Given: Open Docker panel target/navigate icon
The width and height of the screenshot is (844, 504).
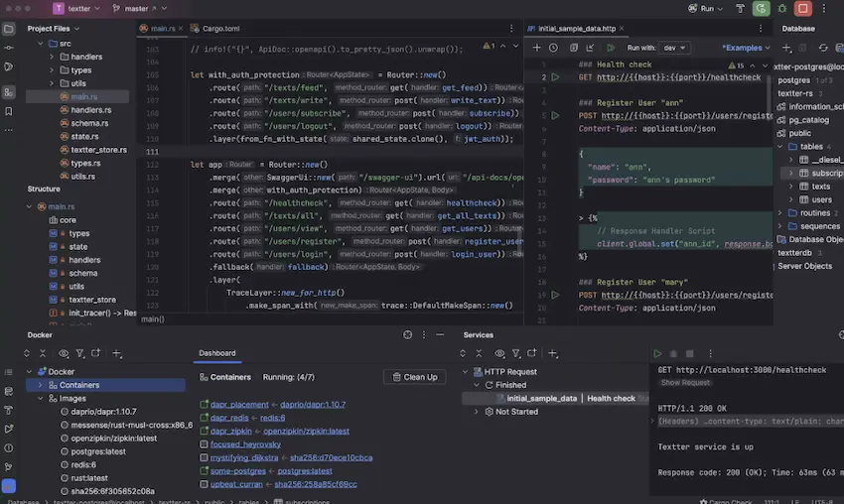Looking at the screenshot, I should (x=407, y=334).
